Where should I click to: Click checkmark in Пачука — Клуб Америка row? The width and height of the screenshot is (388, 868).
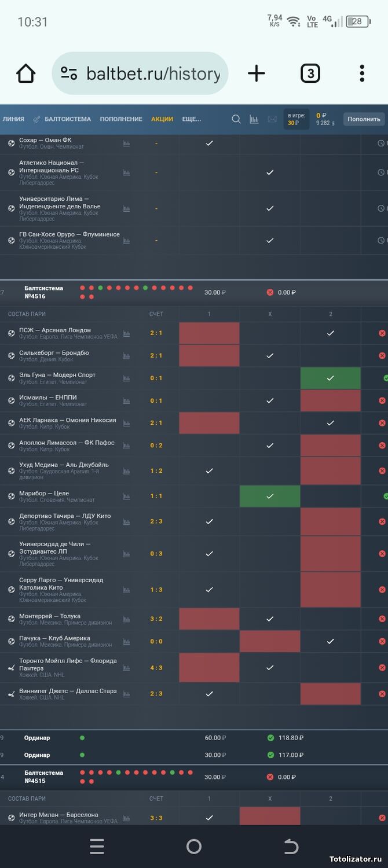click(331, 641)
